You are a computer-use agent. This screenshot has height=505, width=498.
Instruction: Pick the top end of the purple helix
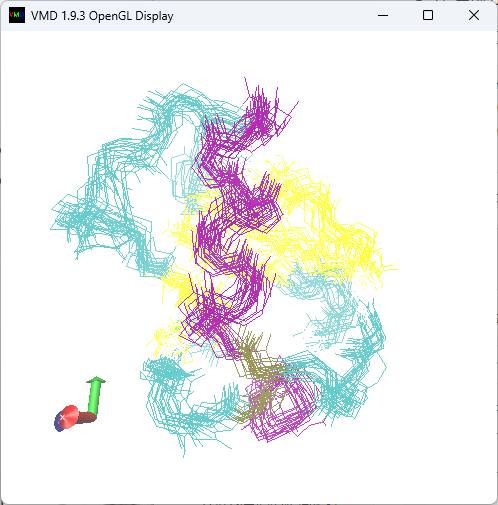(x=263, y=110)
